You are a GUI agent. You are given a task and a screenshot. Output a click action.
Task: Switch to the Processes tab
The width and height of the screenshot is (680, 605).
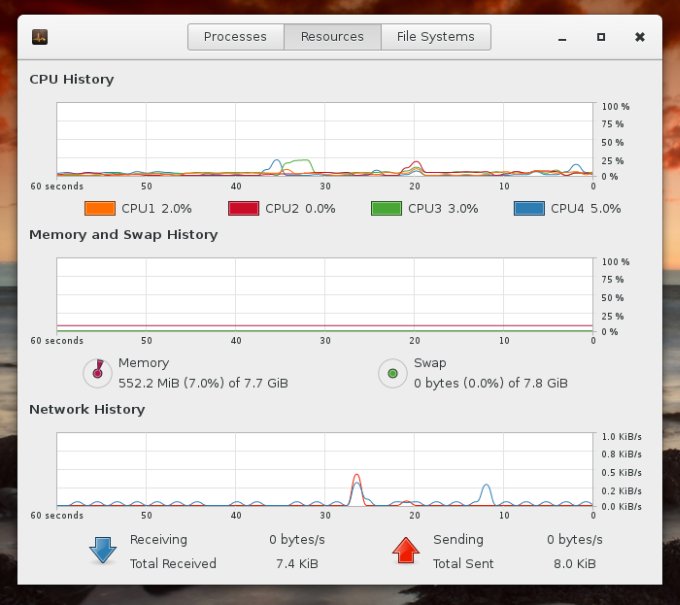click(235, 37)
